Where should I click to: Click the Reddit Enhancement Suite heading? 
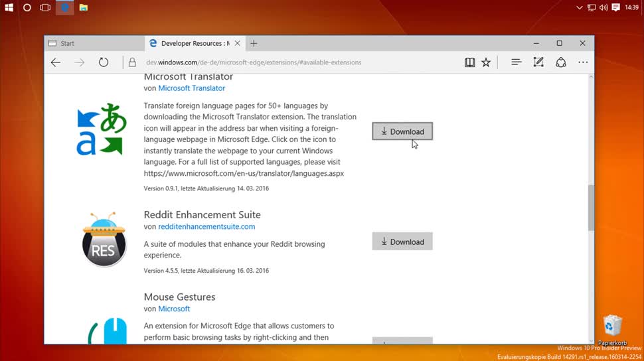coord(202,214)
